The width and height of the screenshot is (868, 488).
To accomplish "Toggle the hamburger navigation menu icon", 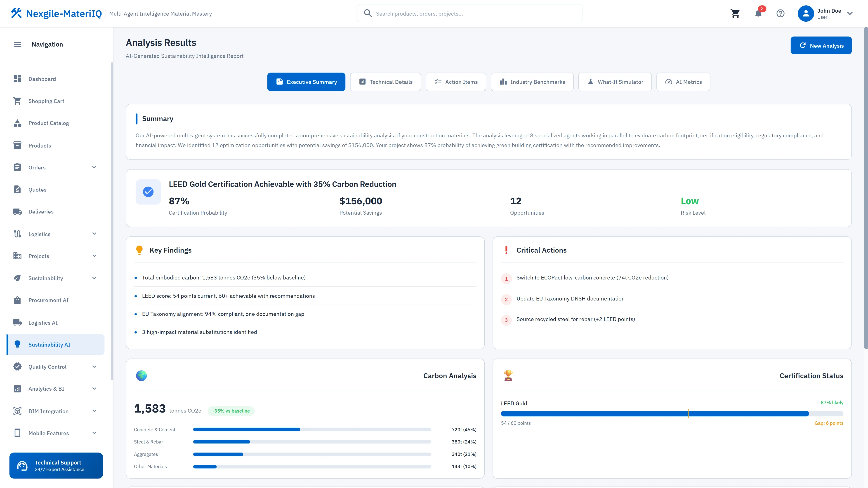I will 17,45.
